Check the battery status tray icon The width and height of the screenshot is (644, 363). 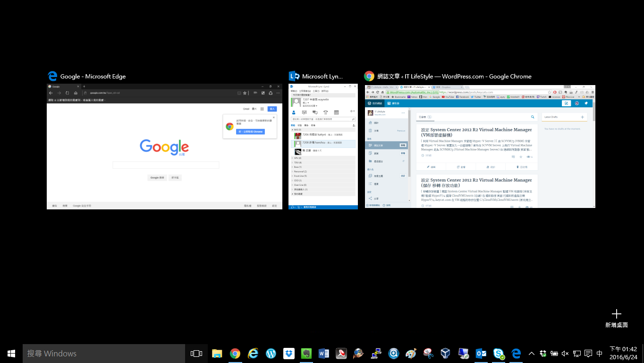(x=554, y=354)
